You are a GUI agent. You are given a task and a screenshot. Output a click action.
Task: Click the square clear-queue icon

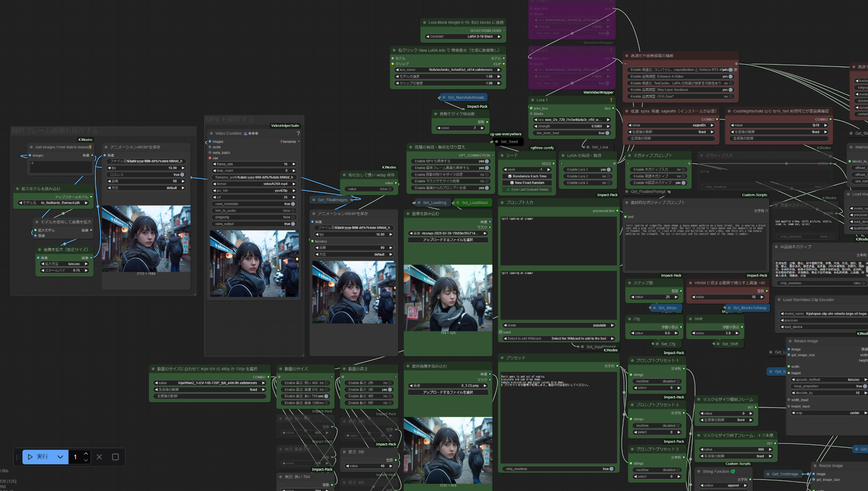click(x=115, y=457)
